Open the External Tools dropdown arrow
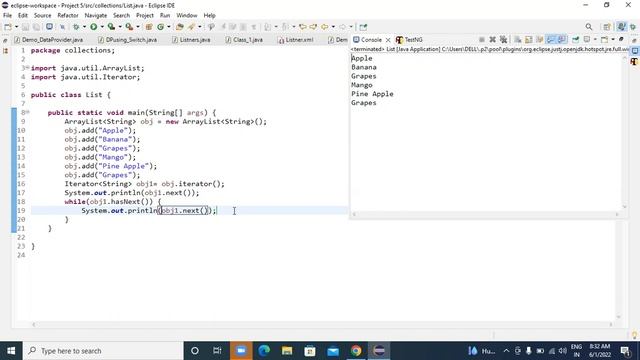The height and width of the screenshot is (360, 640). pyautogui.click(x=138, y=27)
